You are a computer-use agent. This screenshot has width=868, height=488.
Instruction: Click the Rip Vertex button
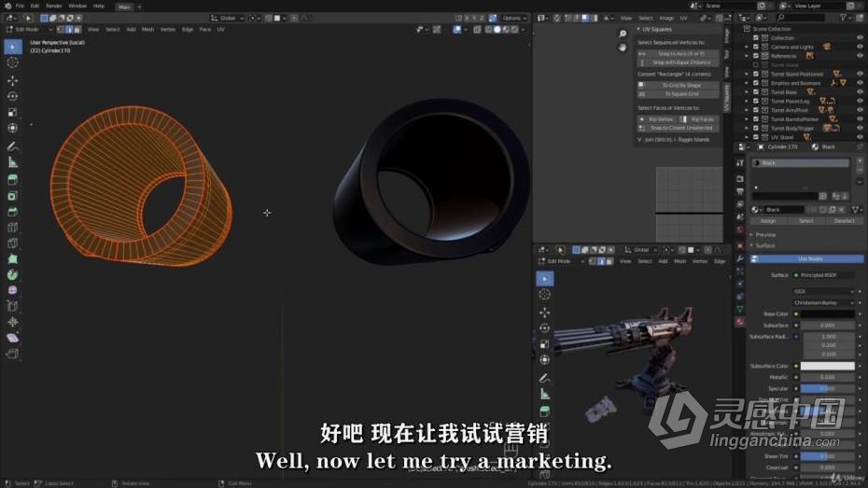657,119
